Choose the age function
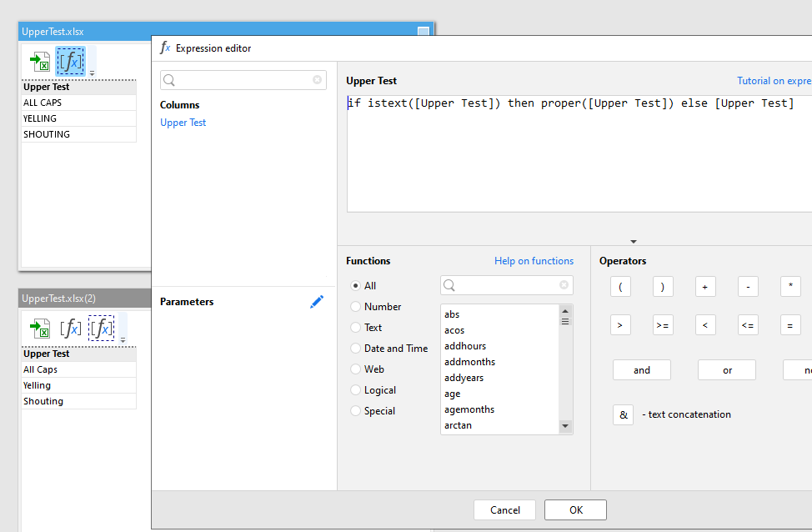 [452, 394]
